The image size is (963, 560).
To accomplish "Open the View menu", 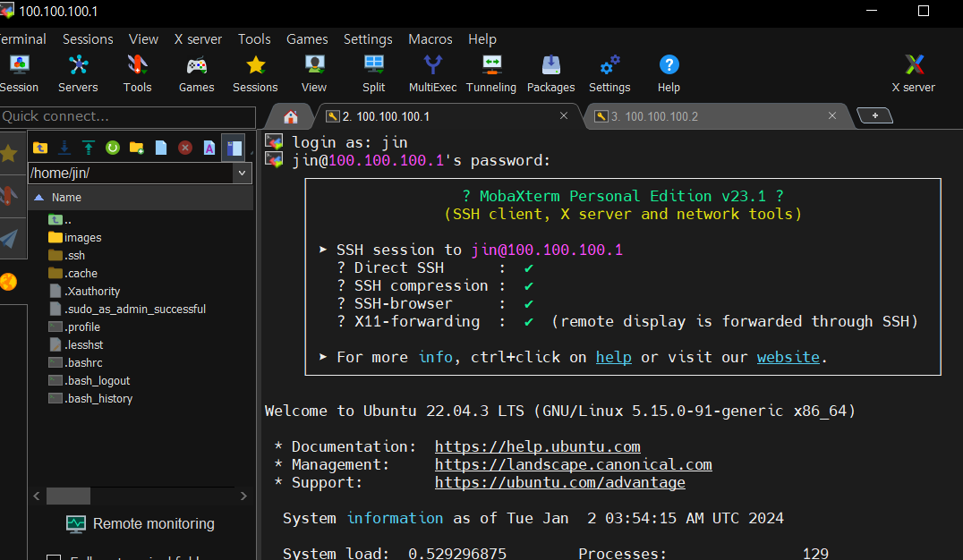I will point(143,39).
